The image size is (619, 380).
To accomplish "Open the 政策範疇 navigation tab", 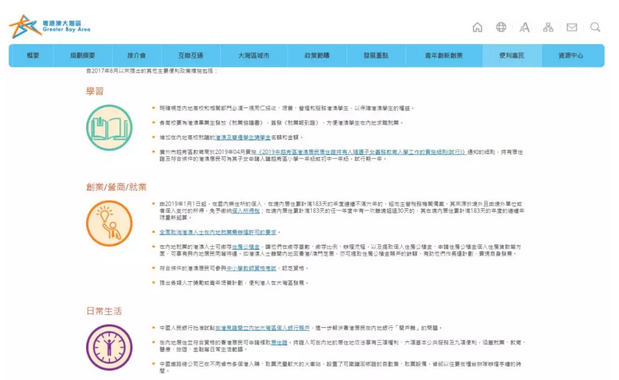I will (x=317, y=56).
